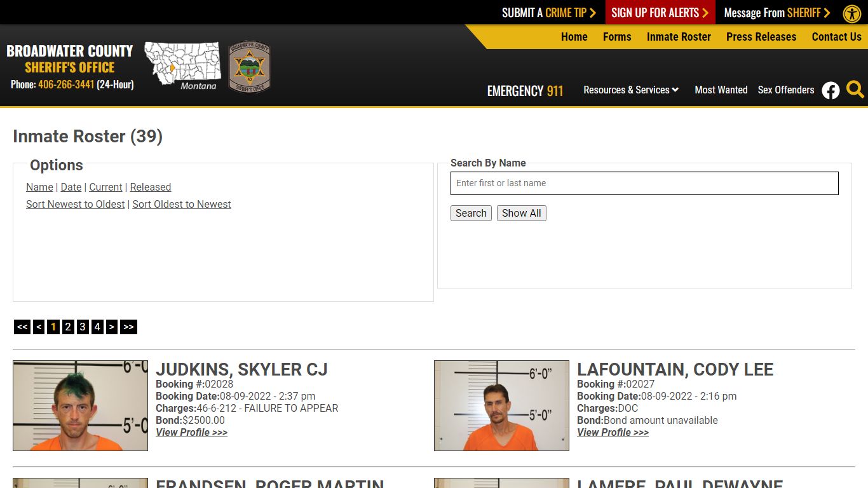Click Broadwater County Sheriff's Office title
The height and width of the screenshot is (488, 868).
(70, 59)
